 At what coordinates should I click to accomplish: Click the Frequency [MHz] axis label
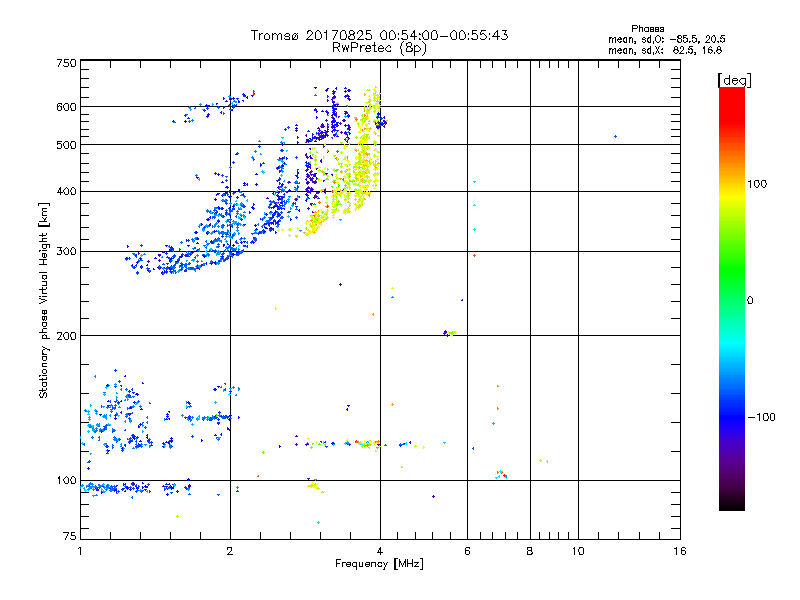[x=379, y=565]
